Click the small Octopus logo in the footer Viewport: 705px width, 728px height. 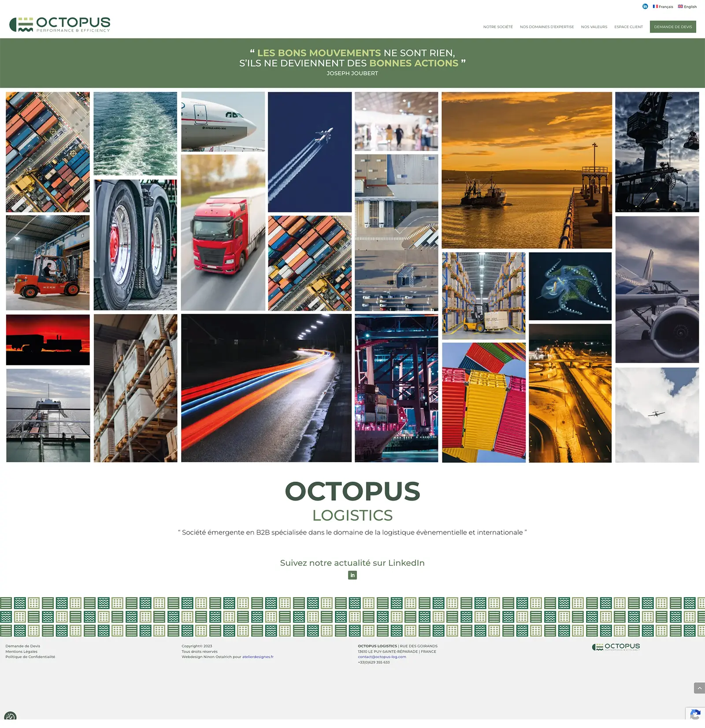pyautogui.click(x=616, y=647)
